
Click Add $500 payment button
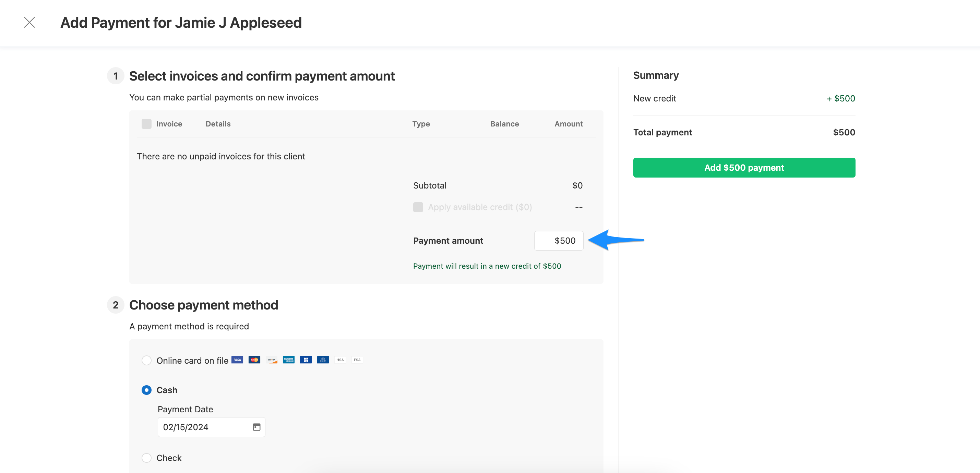[x=744, y=168]
